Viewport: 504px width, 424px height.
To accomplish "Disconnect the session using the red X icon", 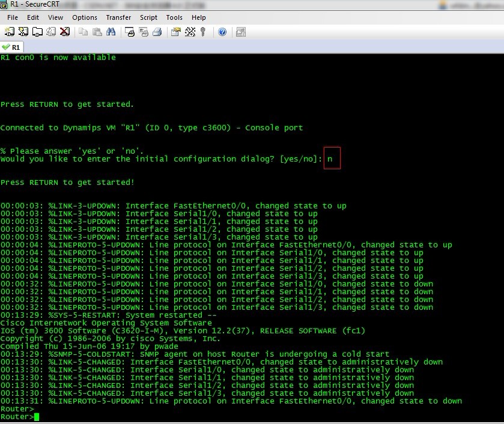I will click(x=64, y=32).
